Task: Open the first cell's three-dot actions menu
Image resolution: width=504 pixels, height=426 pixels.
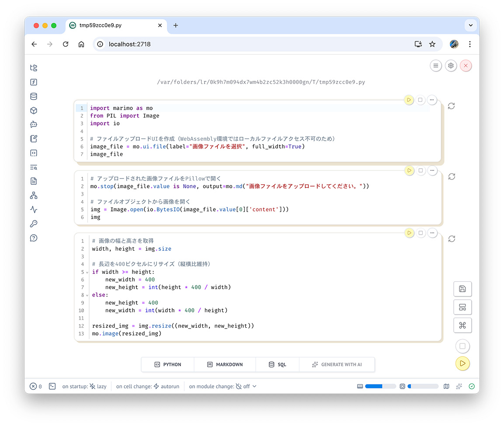Action: coord(432,100)
